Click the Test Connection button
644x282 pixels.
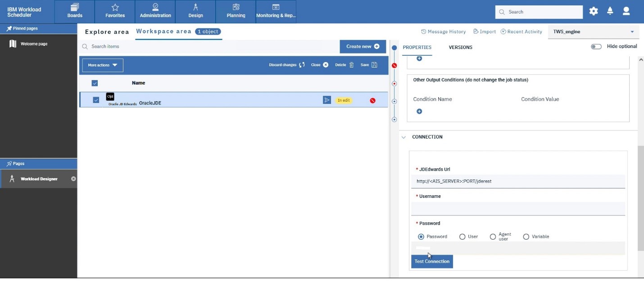tap(432, 261)
